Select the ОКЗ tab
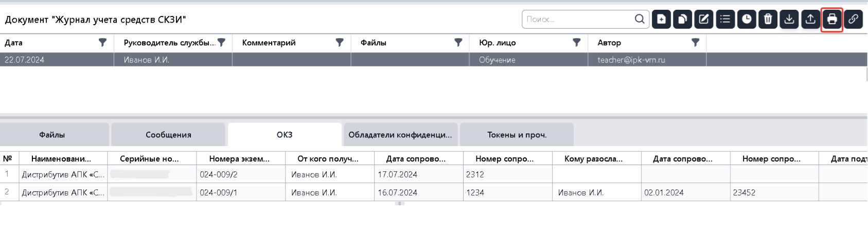The image size is (868, 233). (x=285, y=135)
